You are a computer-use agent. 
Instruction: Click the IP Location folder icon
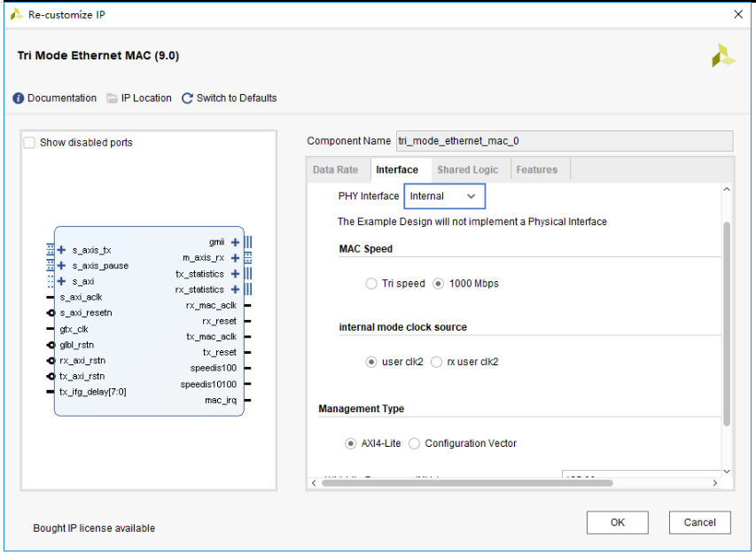coord(113,98)
